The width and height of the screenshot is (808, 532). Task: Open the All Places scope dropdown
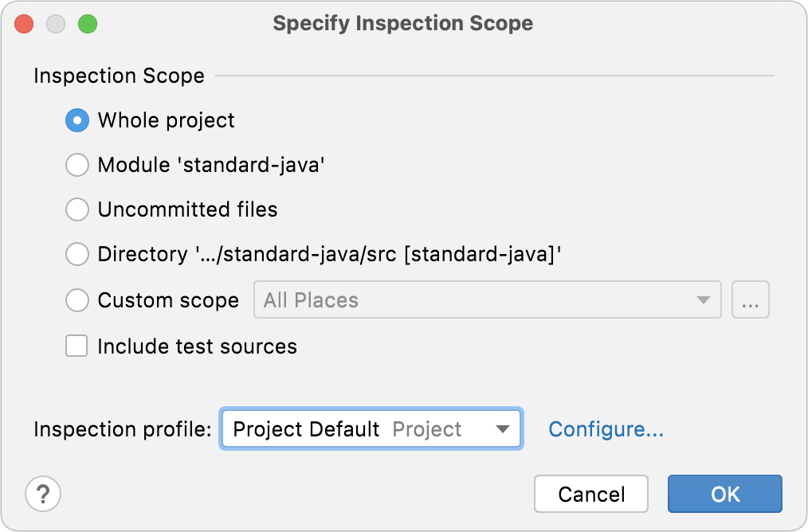(x=488, y=299)
